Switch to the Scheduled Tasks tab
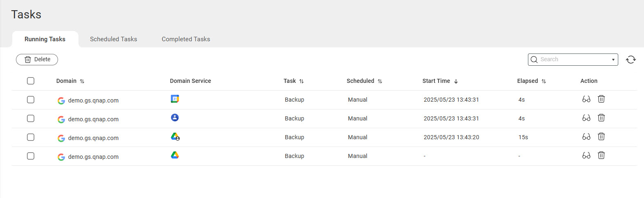Viewport: 644px width, 198px height. tap(114, 39)
